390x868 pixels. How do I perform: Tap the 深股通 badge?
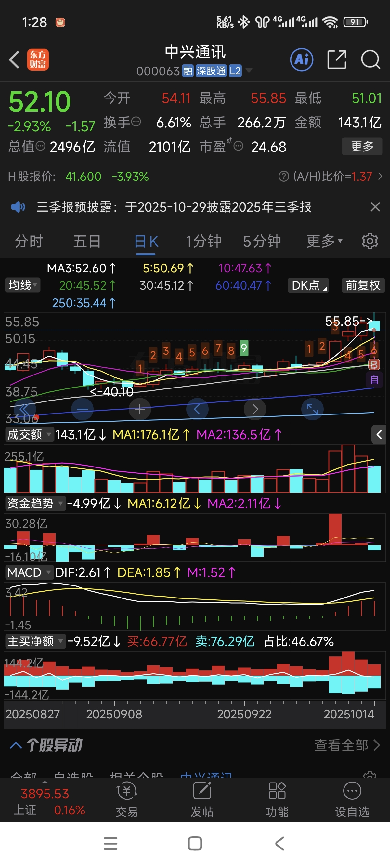click(211, 71)
